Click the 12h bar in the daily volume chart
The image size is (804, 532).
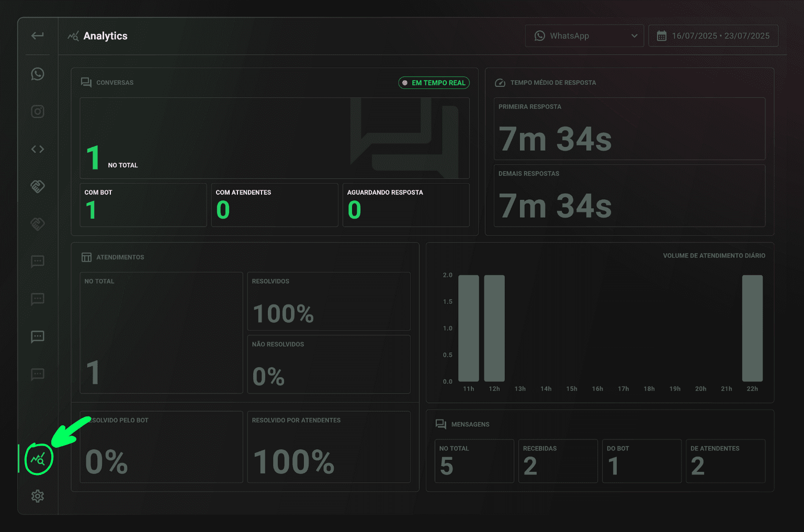[x=494, y=328]
